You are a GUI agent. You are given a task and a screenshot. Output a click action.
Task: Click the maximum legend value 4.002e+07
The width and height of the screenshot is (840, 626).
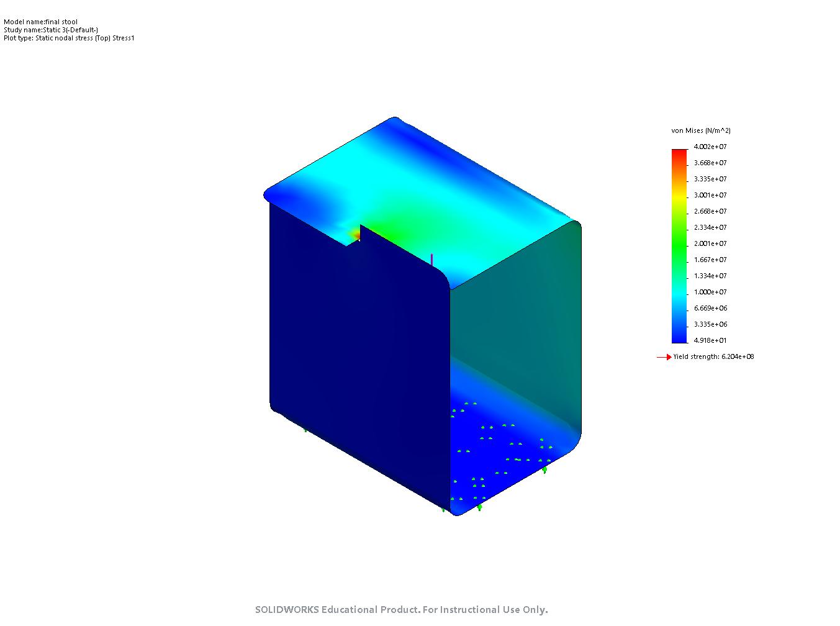click(x=710, y=147)
